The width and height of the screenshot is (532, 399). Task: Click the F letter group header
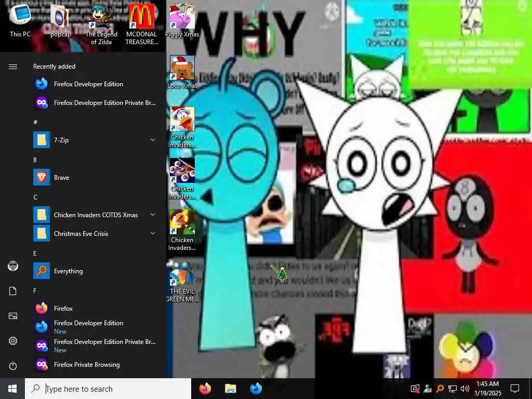coord(35,290)
